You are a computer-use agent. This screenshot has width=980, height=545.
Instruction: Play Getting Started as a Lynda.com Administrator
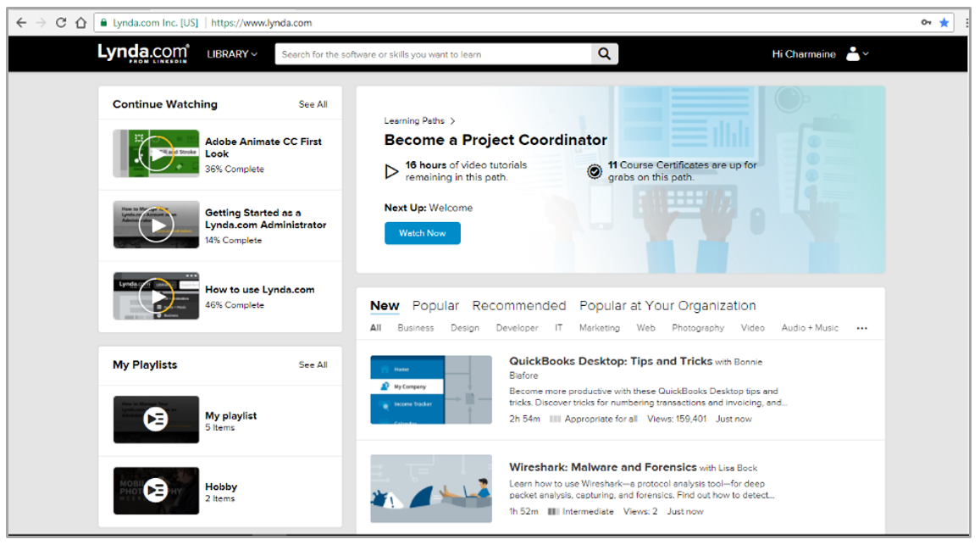pyautogui.click(x=156, y=225)
